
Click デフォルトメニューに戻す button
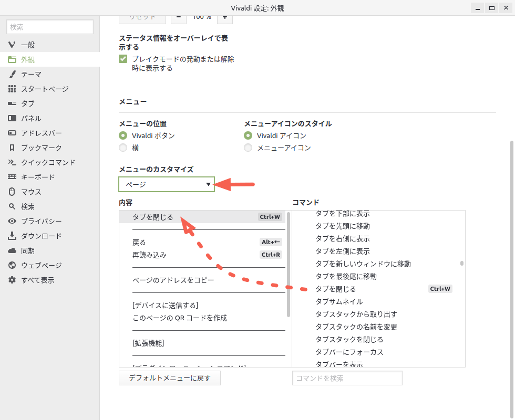(x=169, y=378)
